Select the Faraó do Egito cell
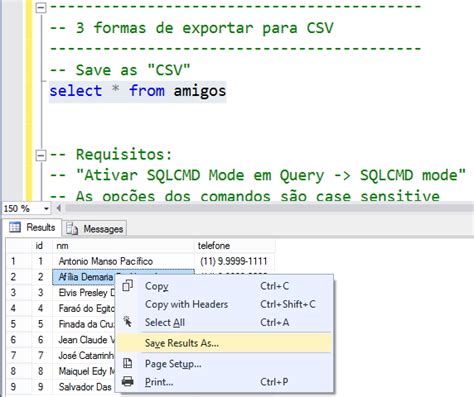This screenshot has height=397, width=474. pos(84,308)
